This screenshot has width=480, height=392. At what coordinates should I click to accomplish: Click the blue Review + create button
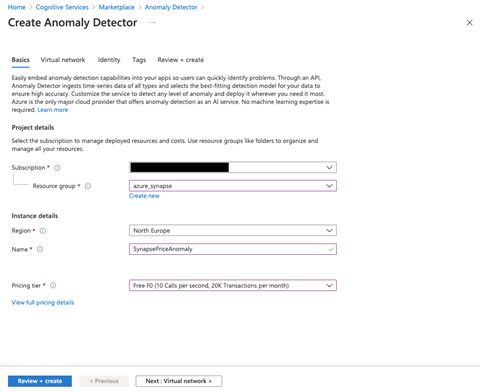(x=40, y=381)
